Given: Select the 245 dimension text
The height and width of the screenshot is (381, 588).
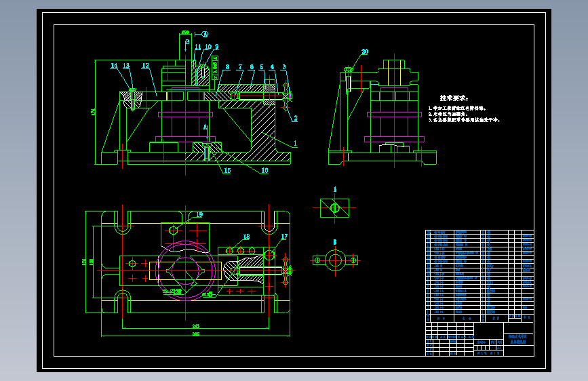Looking at the screenshot, I should [196, 326].
